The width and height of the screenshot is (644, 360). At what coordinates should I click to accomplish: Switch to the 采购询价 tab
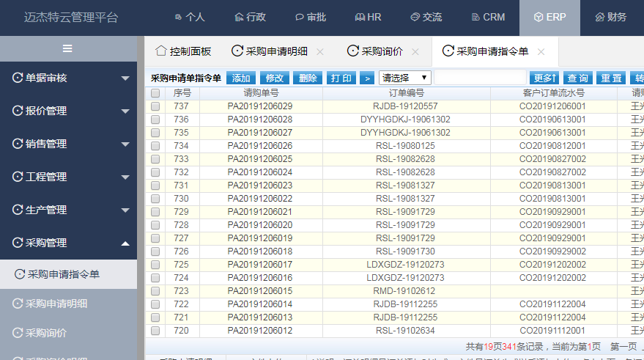(375, 51)
